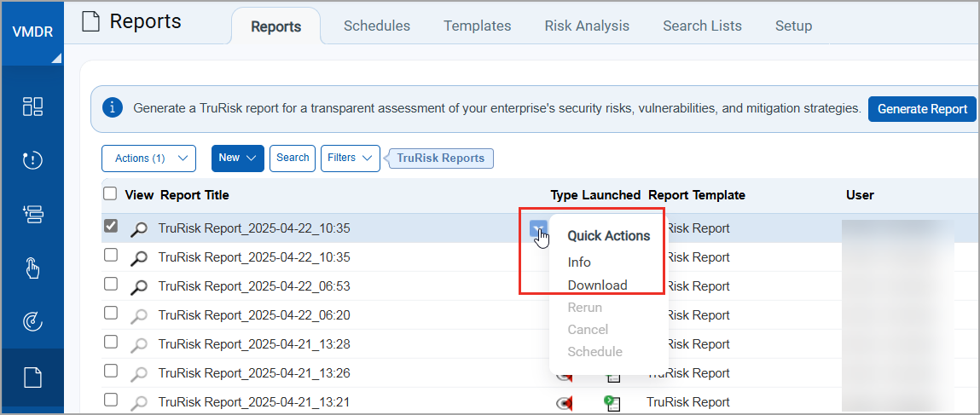The image size is (980, 415).
Task: Choose Cancel in the Quick Actions menu
Action: pyautogui.click(x=588, y=330)
